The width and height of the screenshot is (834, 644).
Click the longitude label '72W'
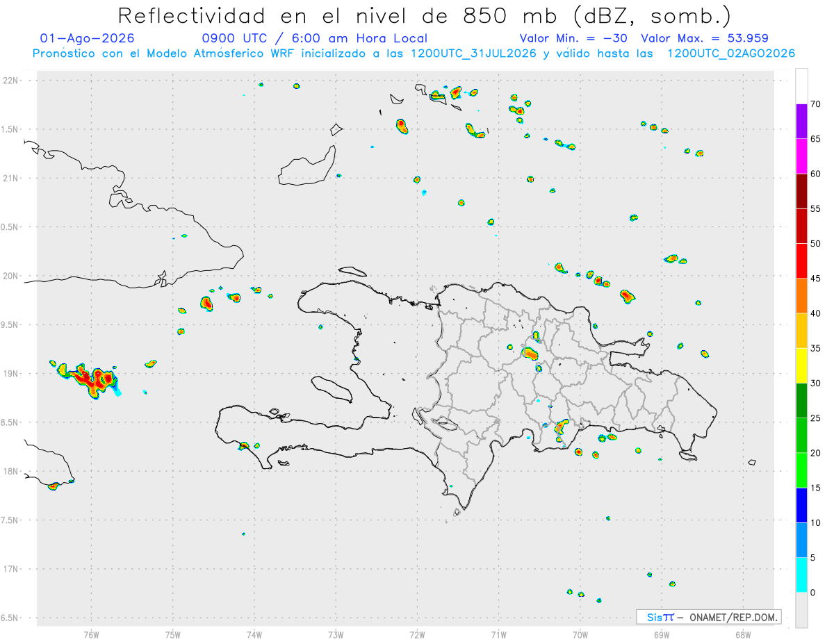[417, 635]
